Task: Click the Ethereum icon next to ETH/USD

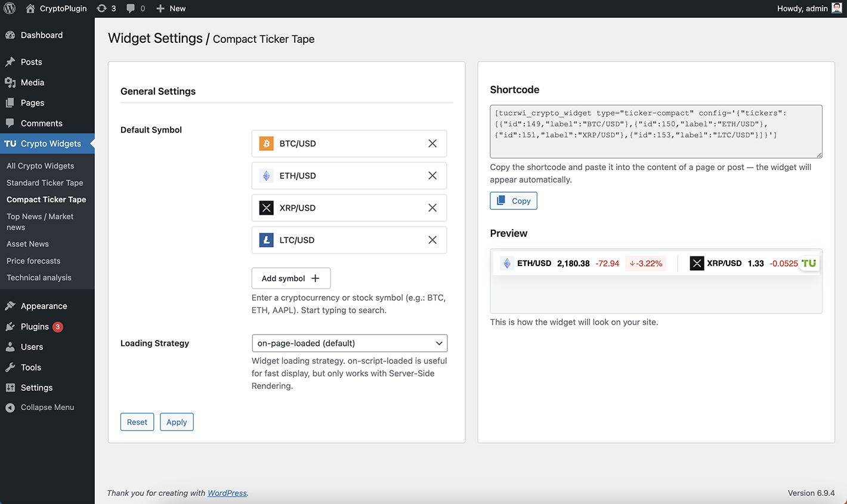Action: pos(266,175)
